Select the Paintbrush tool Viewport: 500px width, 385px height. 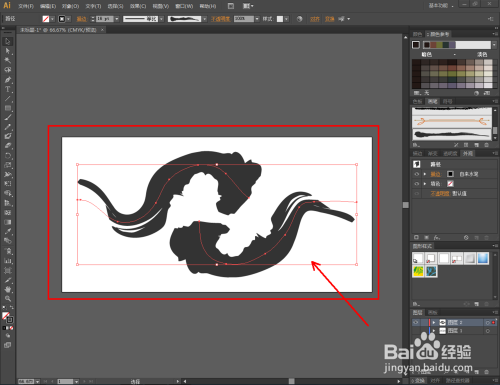[x=8, y=117]
